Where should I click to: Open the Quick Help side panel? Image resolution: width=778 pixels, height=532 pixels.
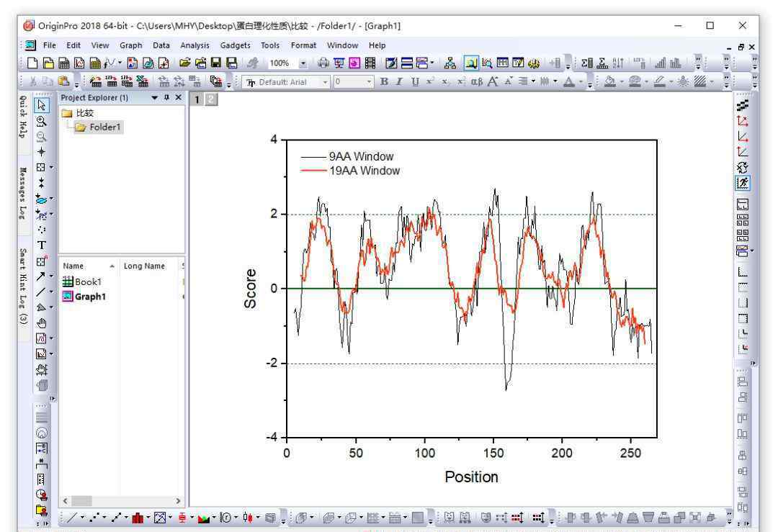coord(23,117)
